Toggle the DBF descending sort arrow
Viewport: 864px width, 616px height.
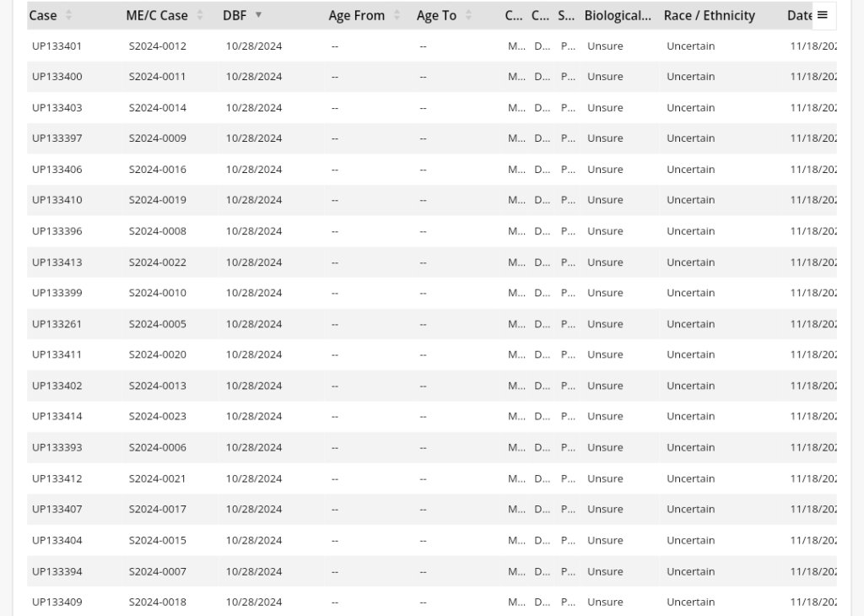tap(258, 15)
